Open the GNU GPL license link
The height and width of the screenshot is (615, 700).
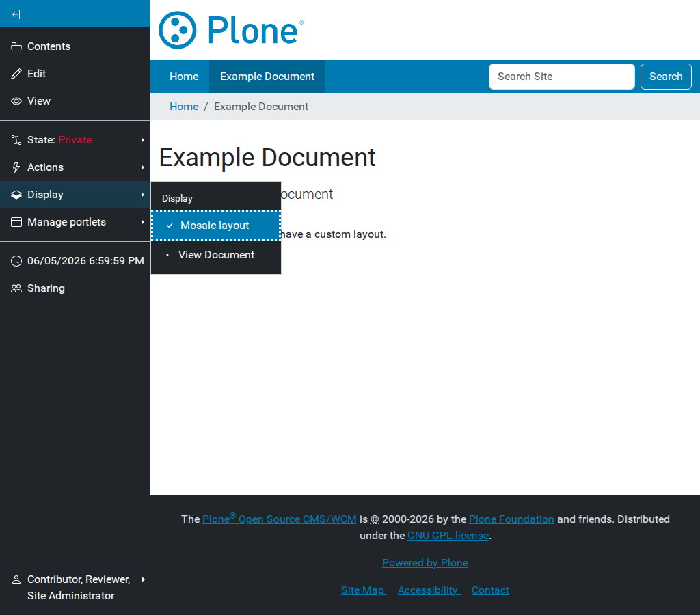click(448, 536)
